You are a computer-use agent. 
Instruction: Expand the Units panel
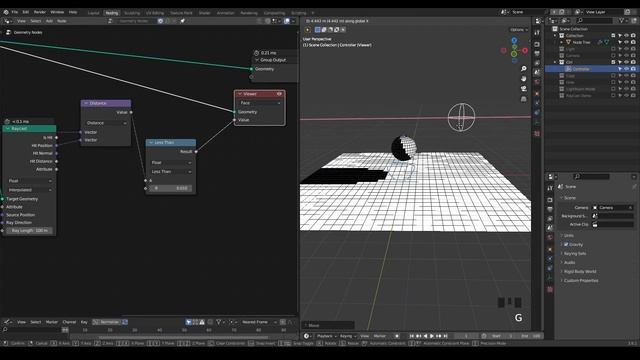569,236
